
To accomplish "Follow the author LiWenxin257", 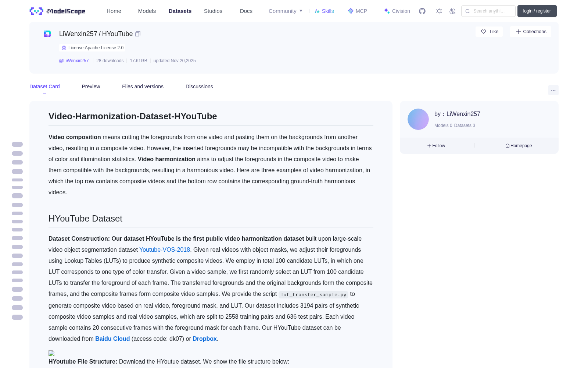I will point(436,146).
